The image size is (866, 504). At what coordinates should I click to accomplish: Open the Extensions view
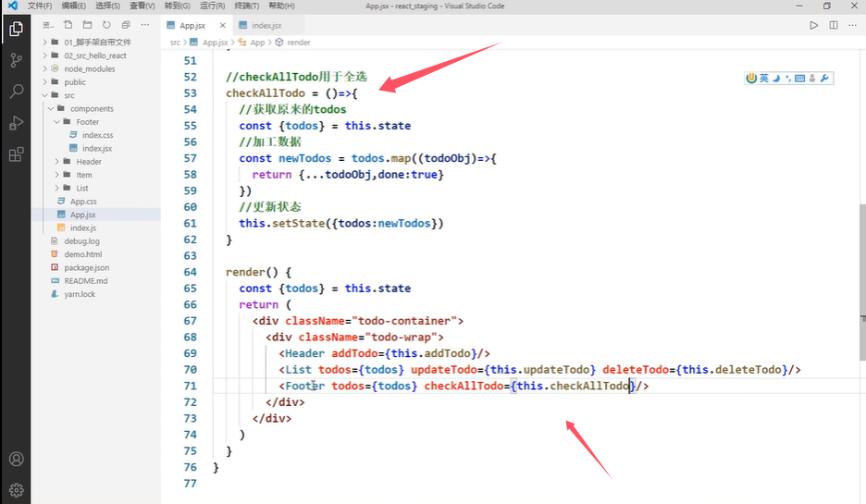coord(16,154)
